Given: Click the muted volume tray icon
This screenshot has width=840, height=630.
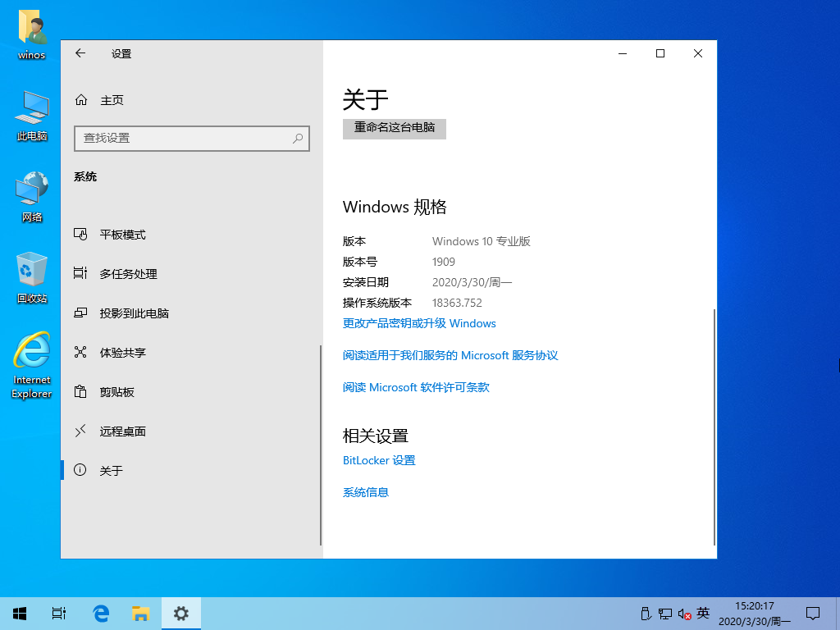Looking at the screenshot, I should coord(684,614).
